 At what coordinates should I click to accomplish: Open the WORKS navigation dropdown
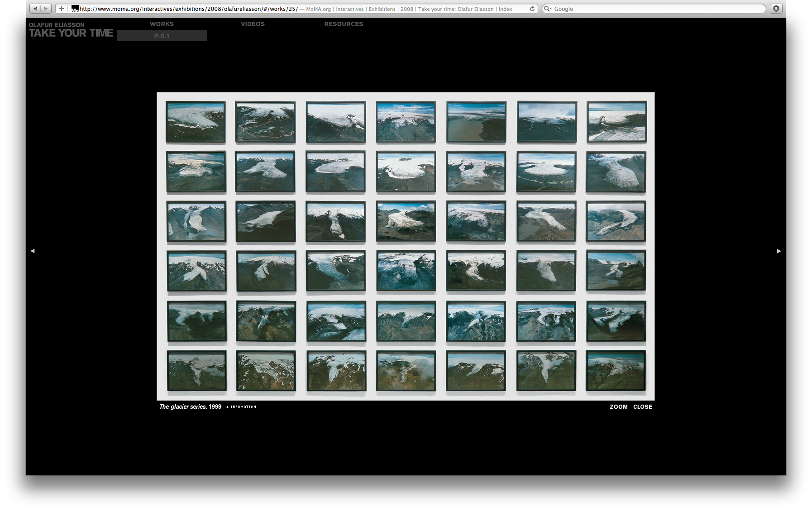pos(162,24)
